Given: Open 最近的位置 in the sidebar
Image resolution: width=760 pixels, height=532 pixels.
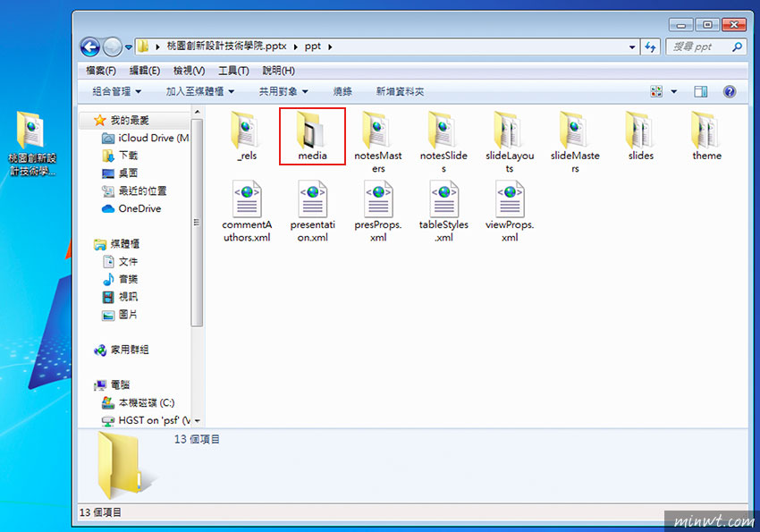Looking at the screenshot, I should [x=134, y=191].
